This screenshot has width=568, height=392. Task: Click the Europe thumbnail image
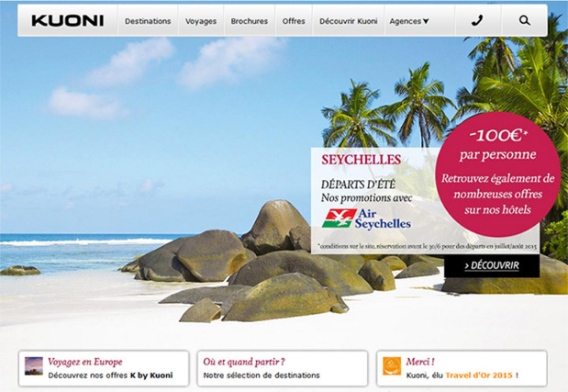tap(34, 366)
